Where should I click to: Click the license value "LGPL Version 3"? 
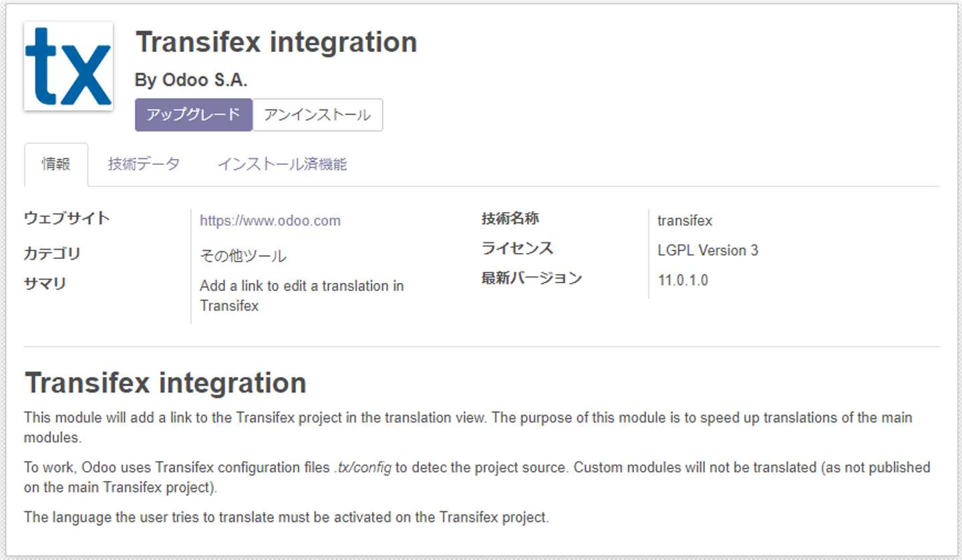point(707,250)
